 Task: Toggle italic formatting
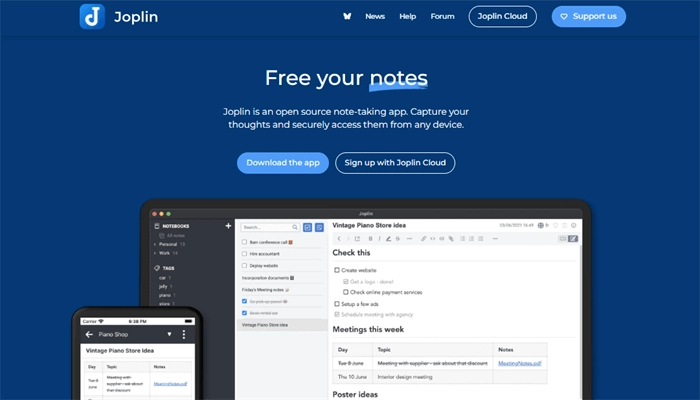(379, 239)
